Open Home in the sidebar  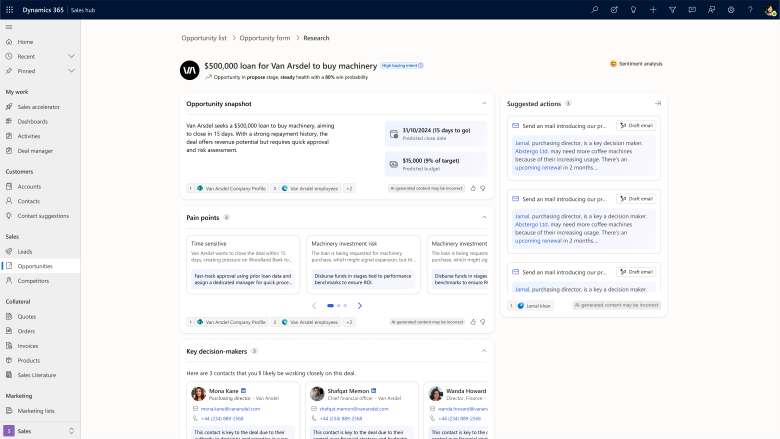pyautogui.click(x=25, y=42)
